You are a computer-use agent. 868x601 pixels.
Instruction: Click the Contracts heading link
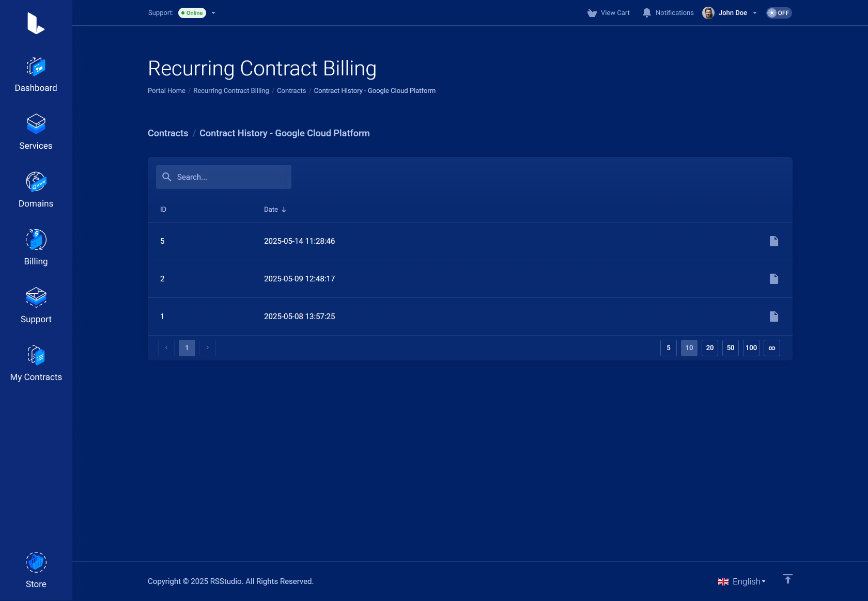pyautogui.click(x=168, y=133)
